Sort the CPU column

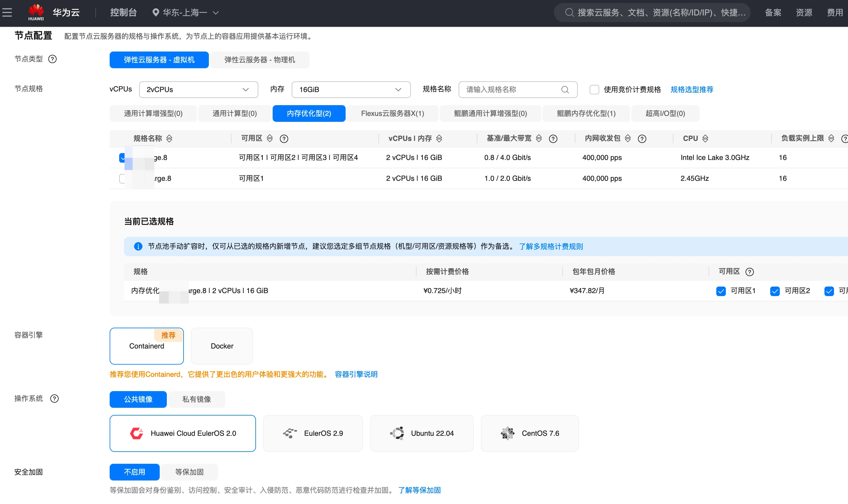click(x=705, y=138)
